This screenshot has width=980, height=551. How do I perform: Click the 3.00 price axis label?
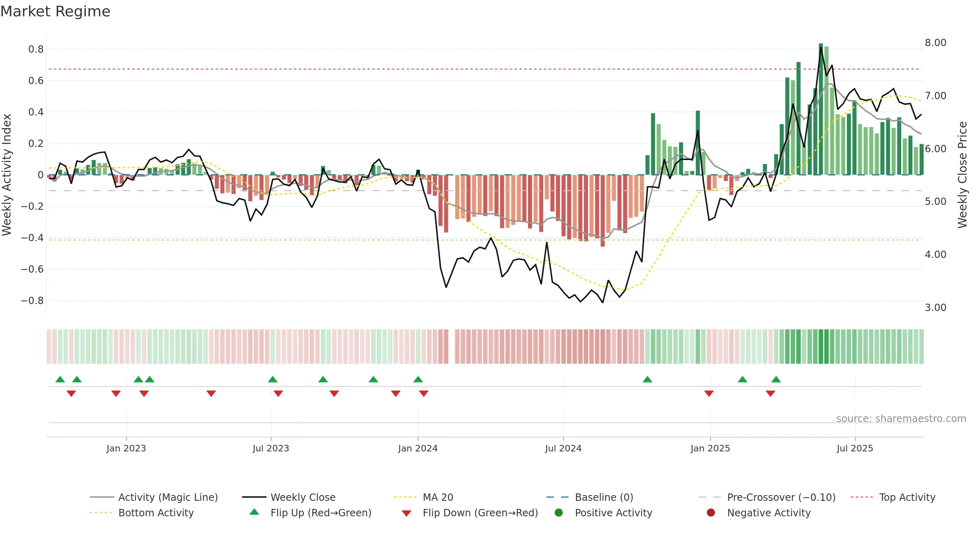click(x=935, y=307)
